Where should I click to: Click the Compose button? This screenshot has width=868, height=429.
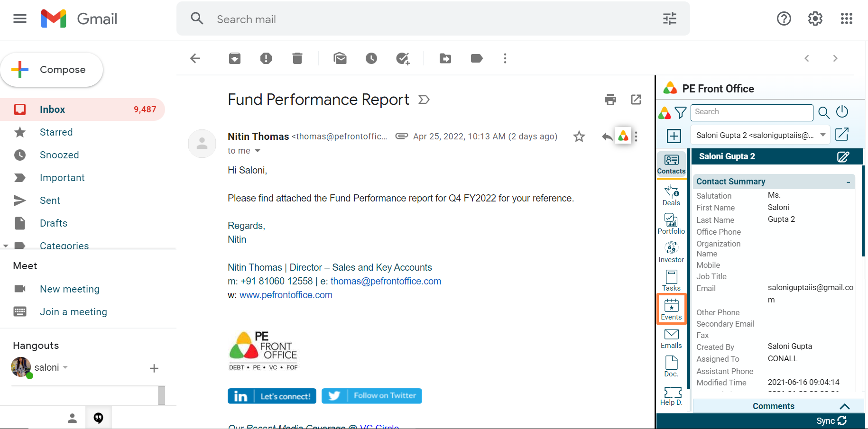52,70
